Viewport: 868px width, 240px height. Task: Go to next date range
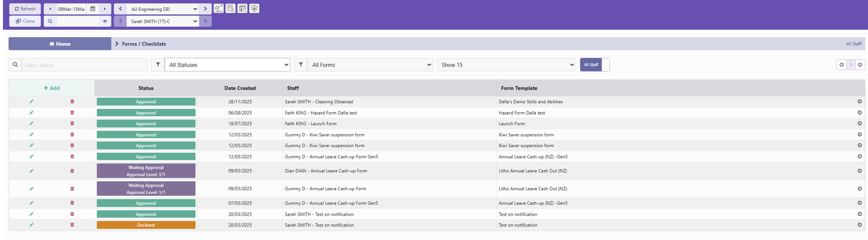(105, 9)
